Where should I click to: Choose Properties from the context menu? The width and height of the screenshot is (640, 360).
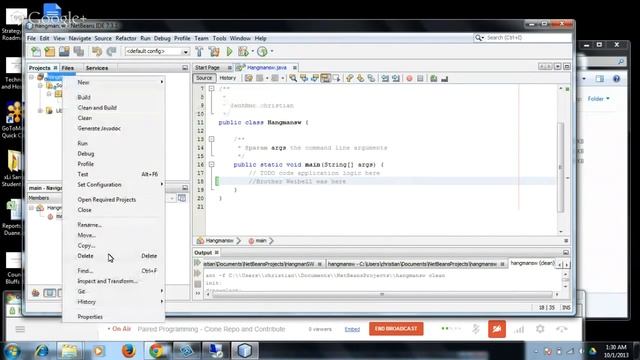click(x=90, y=317)
